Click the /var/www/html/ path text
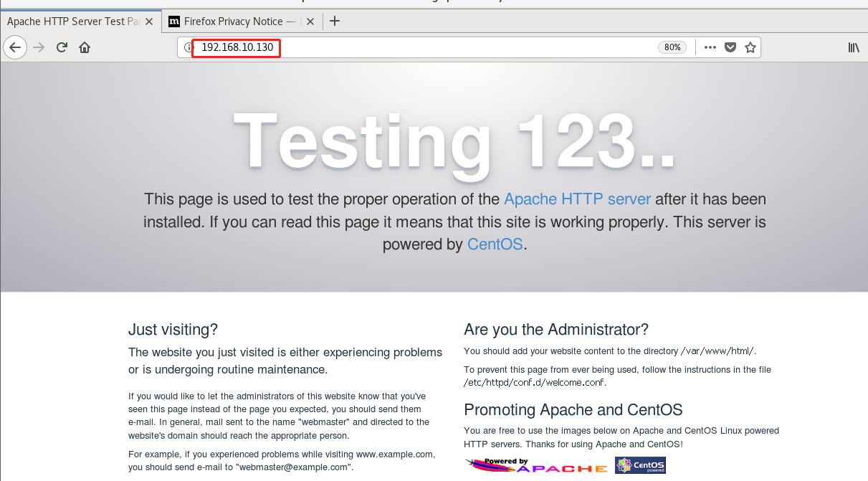Screen dimensions: 868x481 (717, 351)
